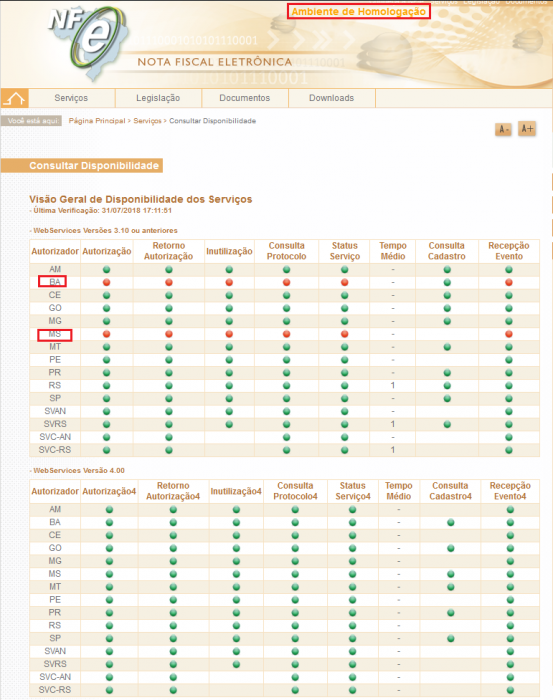Click green Inutilização4 status for SVRS in 4.00 table
Image resolution: width=553 pixels, height=700 pixels.
click(236, 665)
